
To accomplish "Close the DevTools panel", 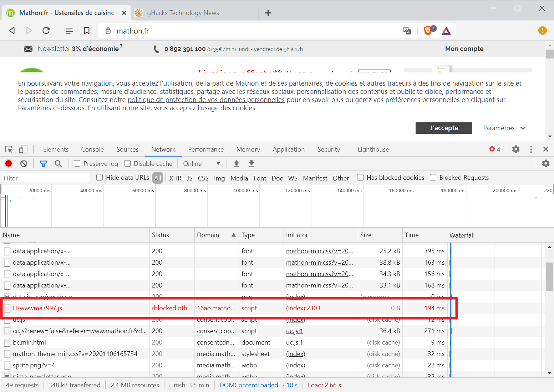I will tap(546, 149).
